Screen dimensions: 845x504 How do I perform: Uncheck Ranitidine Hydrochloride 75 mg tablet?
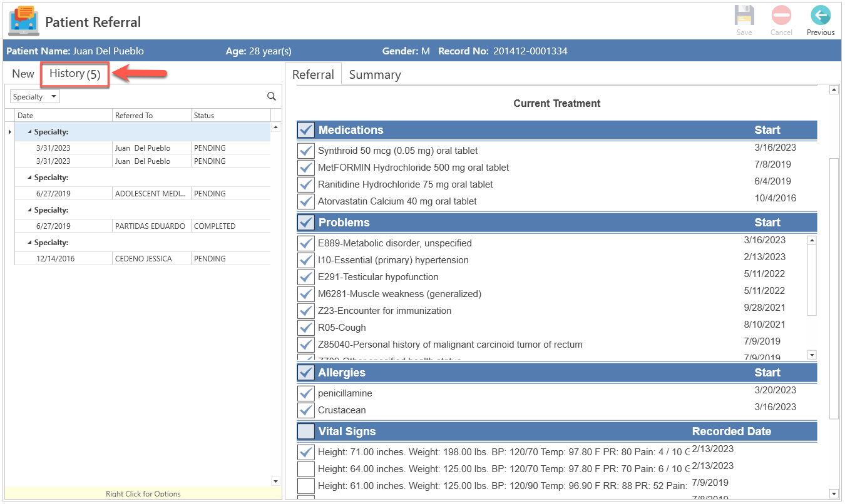tap(306, 184)
